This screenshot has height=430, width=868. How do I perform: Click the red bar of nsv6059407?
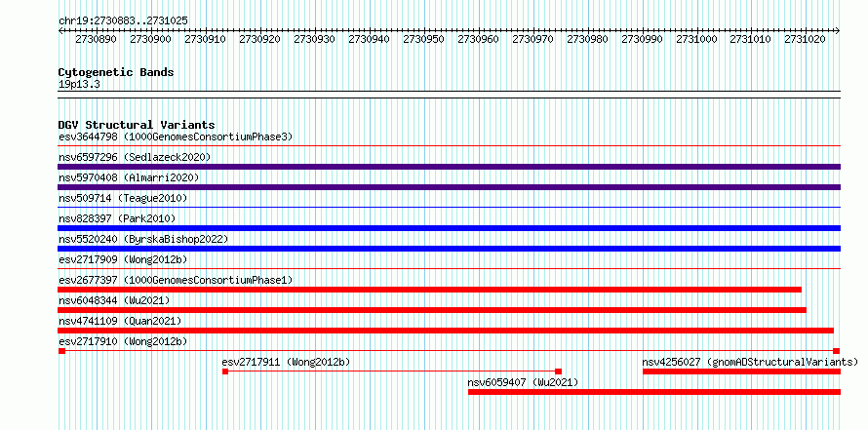click(654, 392)
